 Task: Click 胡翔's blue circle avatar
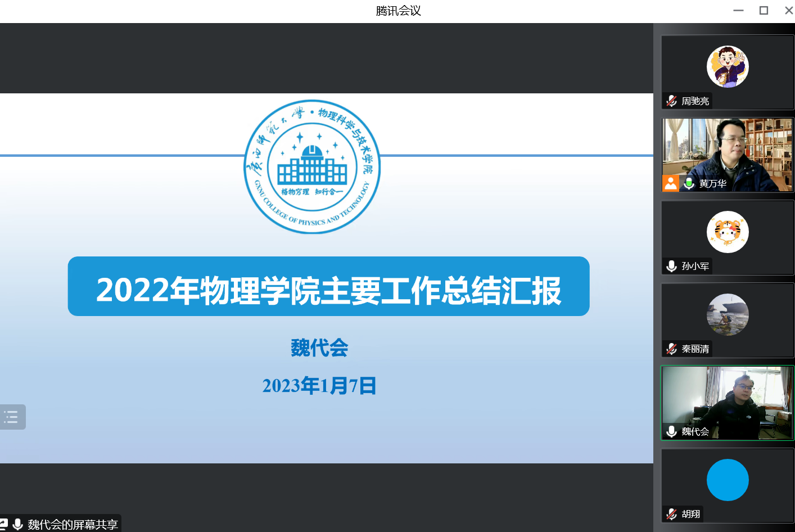click(x=728, y=480)
